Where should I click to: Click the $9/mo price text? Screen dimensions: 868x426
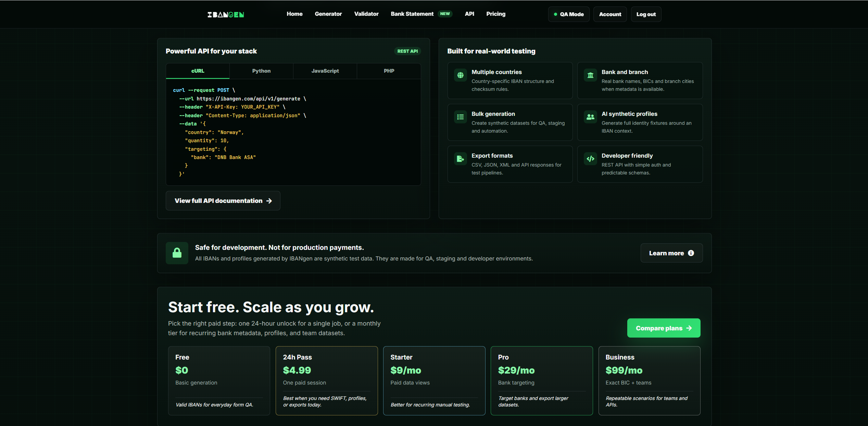click(x=406, y=370)
